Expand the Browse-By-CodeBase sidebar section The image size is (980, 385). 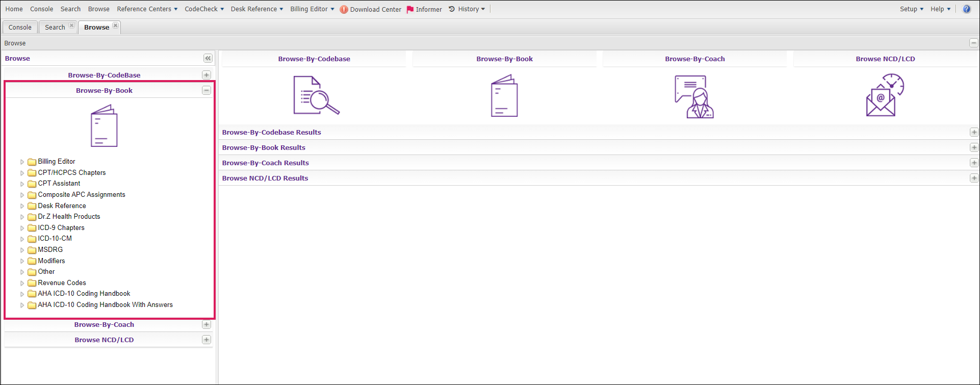(x=207, y=75)
